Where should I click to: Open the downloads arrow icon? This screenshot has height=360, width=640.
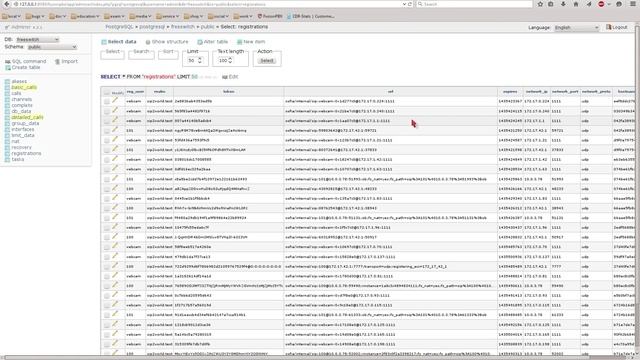click(563, 4)
